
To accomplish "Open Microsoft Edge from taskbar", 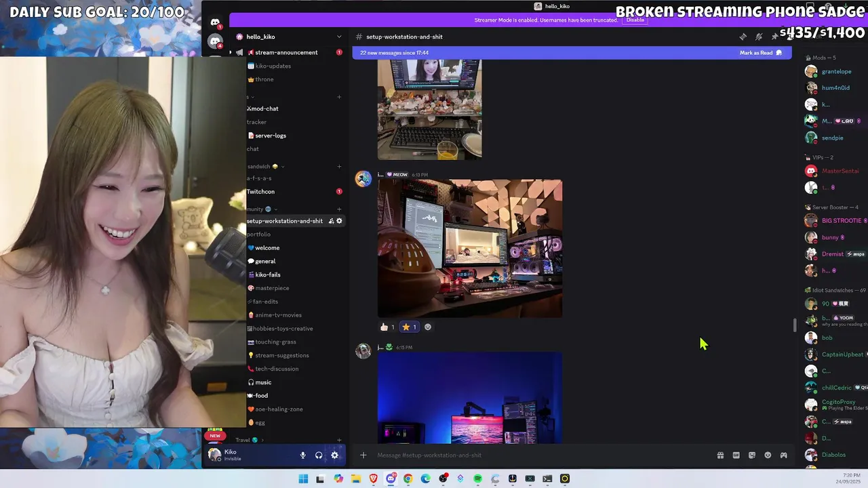I will coord(425,479).
